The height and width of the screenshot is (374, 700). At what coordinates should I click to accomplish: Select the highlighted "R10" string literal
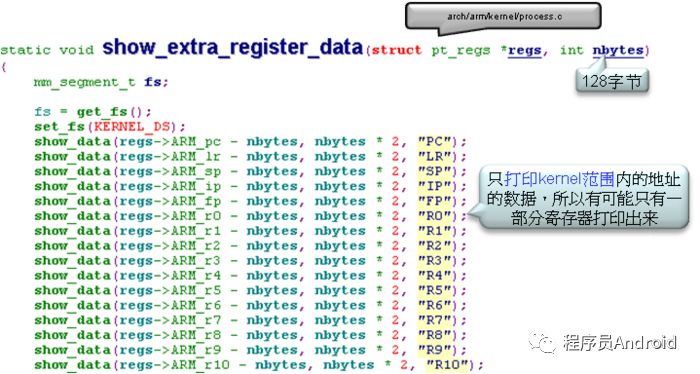tap(448, 365)
